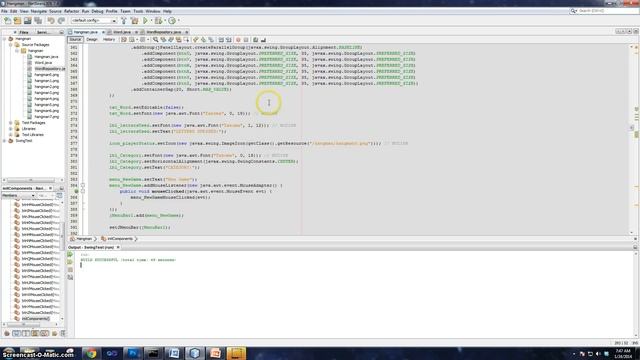Open the Refactor menu
Viewport: 640px width, 360px height.
(x=71, y=11)
